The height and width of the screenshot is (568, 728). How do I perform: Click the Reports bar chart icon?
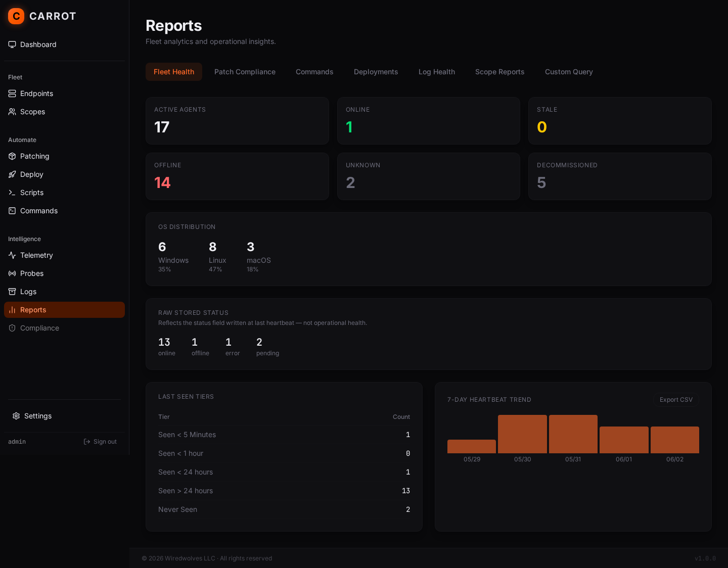tap(12, 310)
